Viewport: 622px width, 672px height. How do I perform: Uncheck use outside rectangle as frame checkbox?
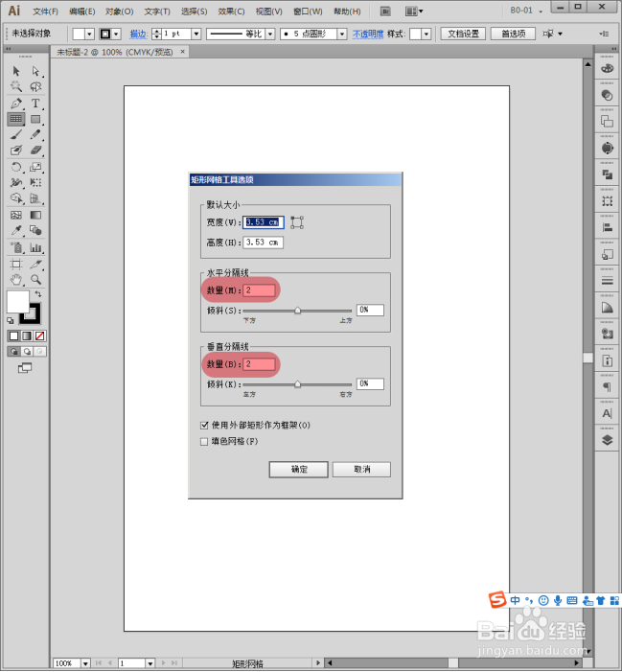[204, 425]
